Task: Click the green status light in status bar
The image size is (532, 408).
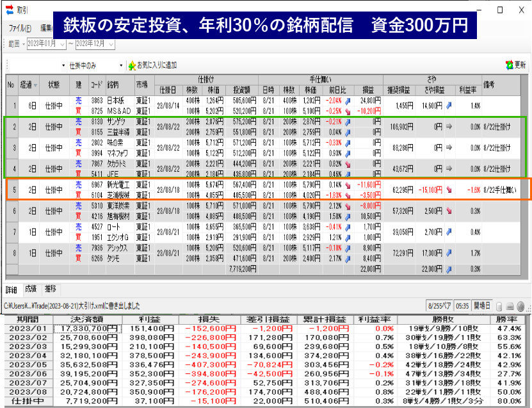Action: [x=520, y=306]
